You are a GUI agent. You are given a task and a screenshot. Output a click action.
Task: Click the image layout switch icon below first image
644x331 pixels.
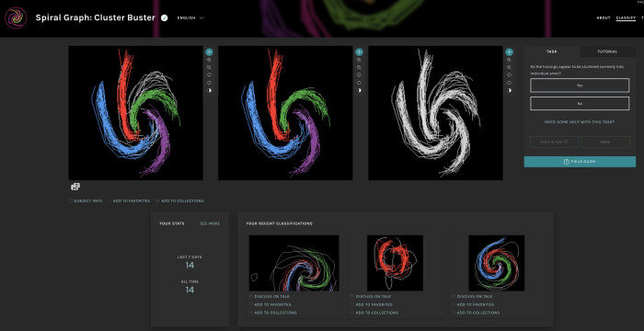coord(75,187)
